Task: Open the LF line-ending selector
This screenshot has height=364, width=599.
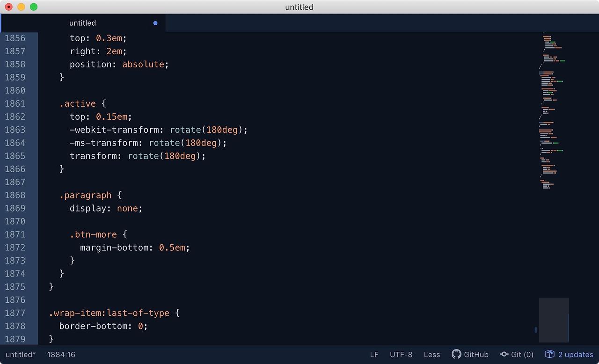Action: click(374, 354)
